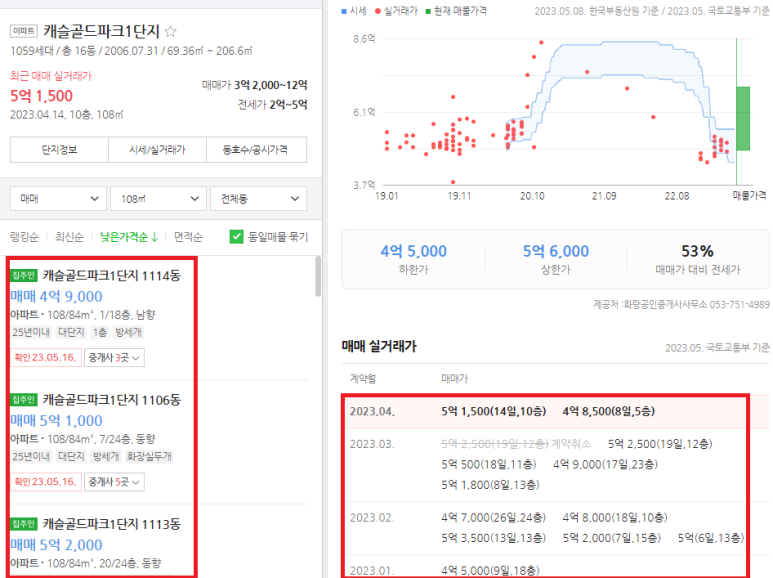Click the 5억 2,000(7일,15층) transaction
773x578 pixels.
tap(611, 538)
